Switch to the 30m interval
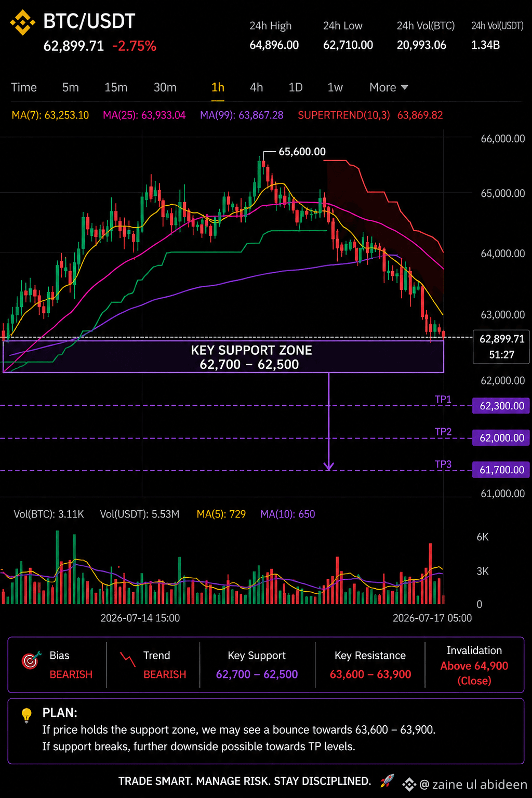 pos(165,87)
